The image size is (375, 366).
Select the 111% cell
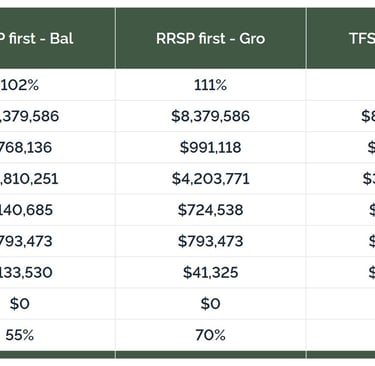210,85
